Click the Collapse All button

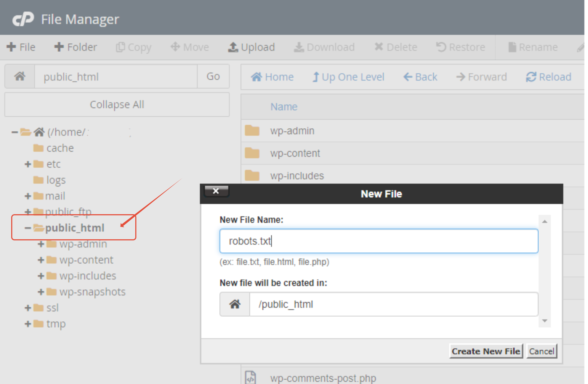(x=117, y=105)
